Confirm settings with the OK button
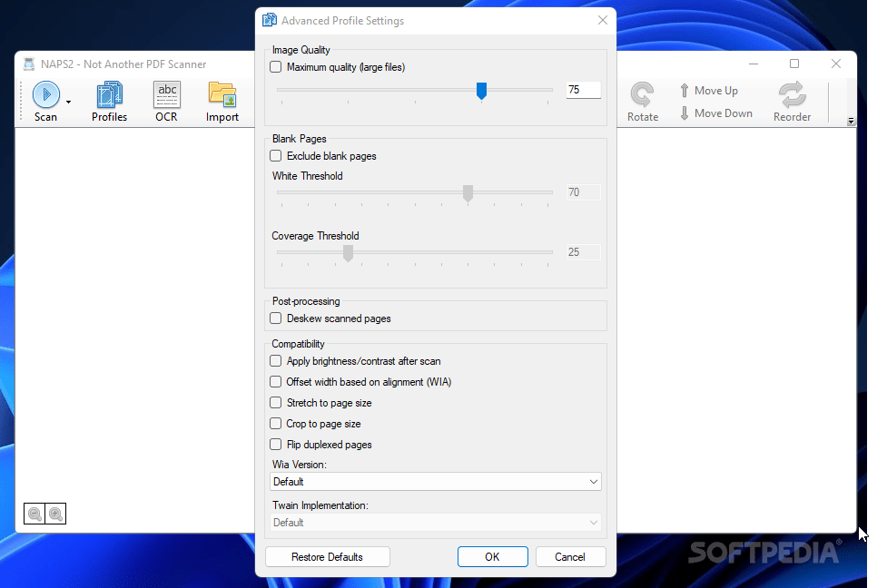The width and height of the screenshot is (887, 588). coord(492,556)
